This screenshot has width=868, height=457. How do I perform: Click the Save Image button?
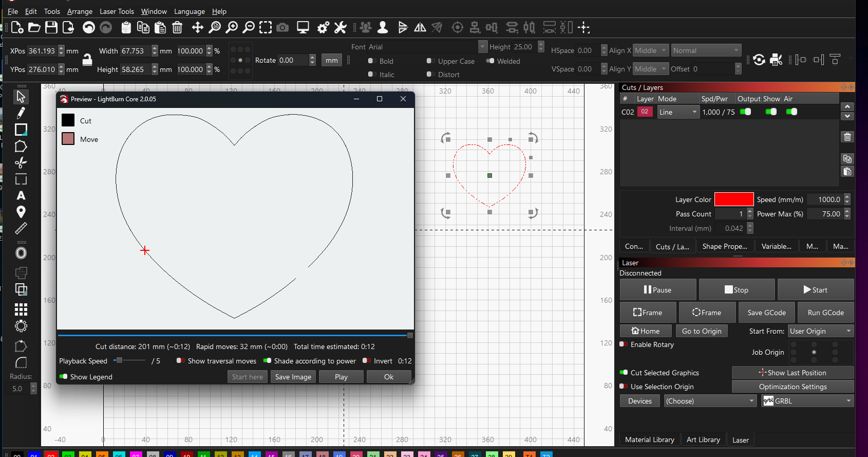(x=293, y=377)
